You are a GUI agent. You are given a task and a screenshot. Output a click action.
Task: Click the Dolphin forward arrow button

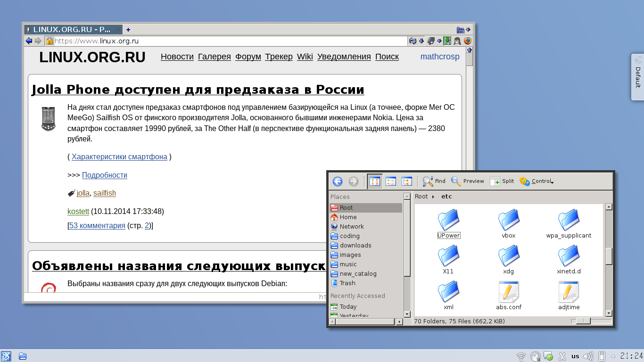click(354, 181)
